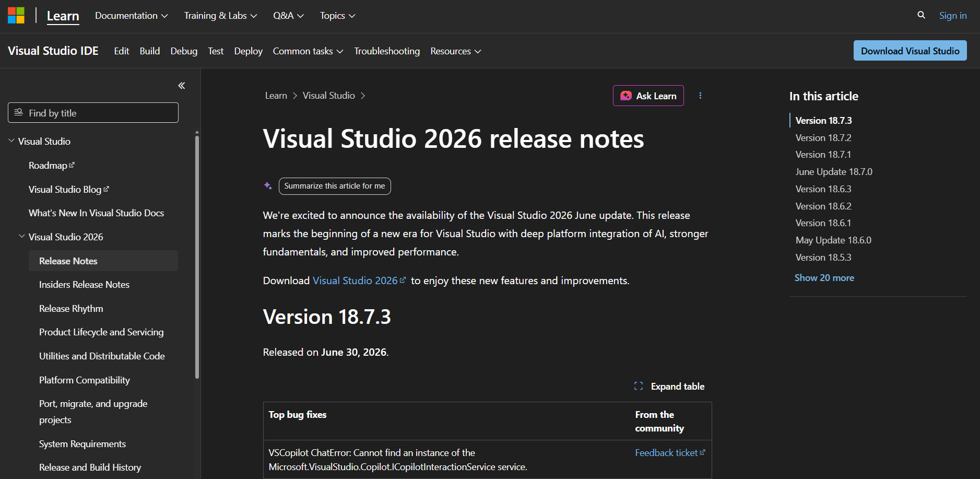Click the external link icon next to Roadmap
Screen dimensions: 980x479
[72, 165]
